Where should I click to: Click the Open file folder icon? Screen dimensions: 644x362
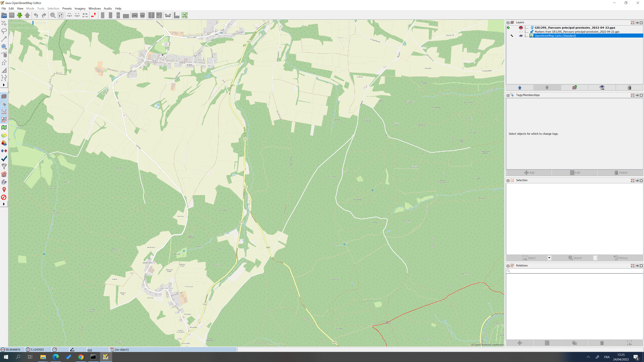(4, 15)
